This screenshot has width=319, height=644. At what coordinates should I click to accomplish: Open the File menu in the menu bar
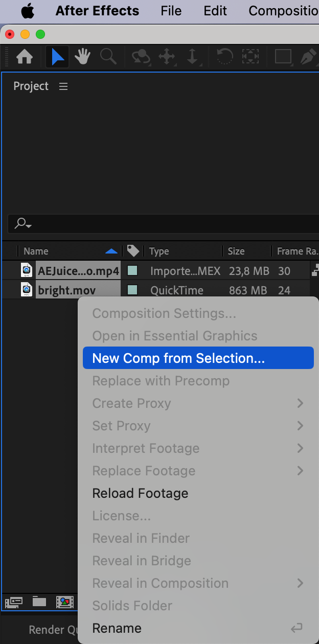(x=171, y=11)
